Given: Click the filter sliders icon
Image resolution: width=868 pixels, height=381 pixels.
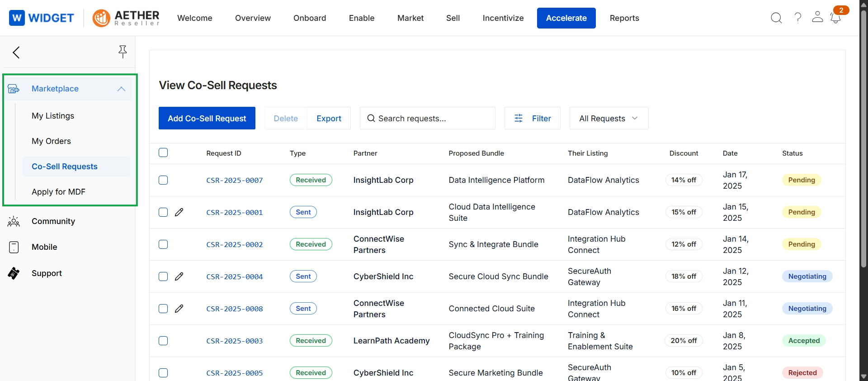Looking at the screenshot, I should tap(519, 118).
